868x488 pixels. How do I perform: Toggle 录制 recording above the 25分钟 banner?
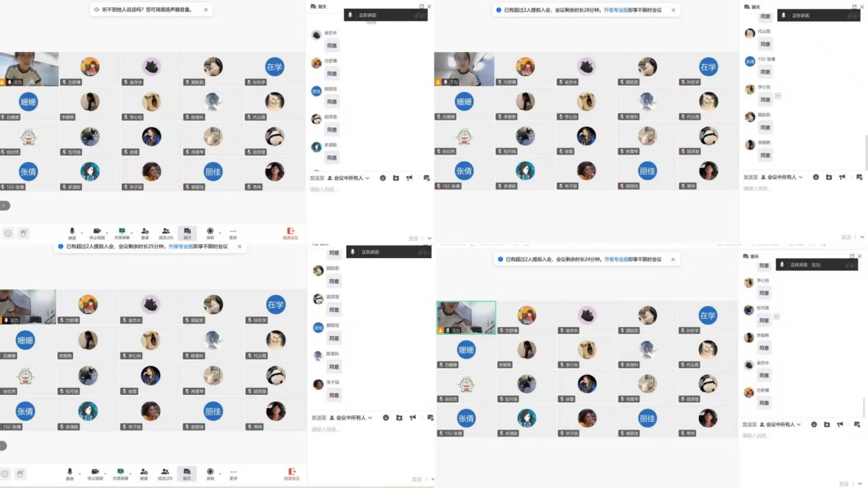(x=210, y=233)
